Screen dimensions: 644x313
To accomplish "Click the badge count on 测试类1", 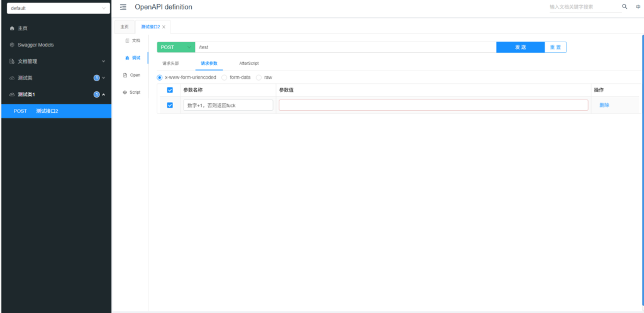I will (96, 94).
